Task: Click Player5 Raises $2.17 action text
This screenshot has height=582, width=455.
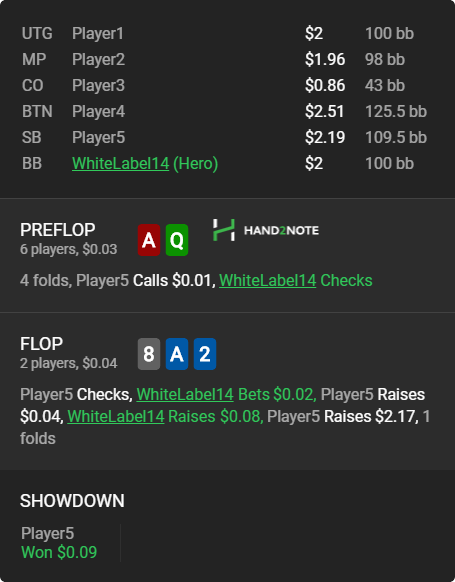Action: pyautogui.click(x=342, y=416)
